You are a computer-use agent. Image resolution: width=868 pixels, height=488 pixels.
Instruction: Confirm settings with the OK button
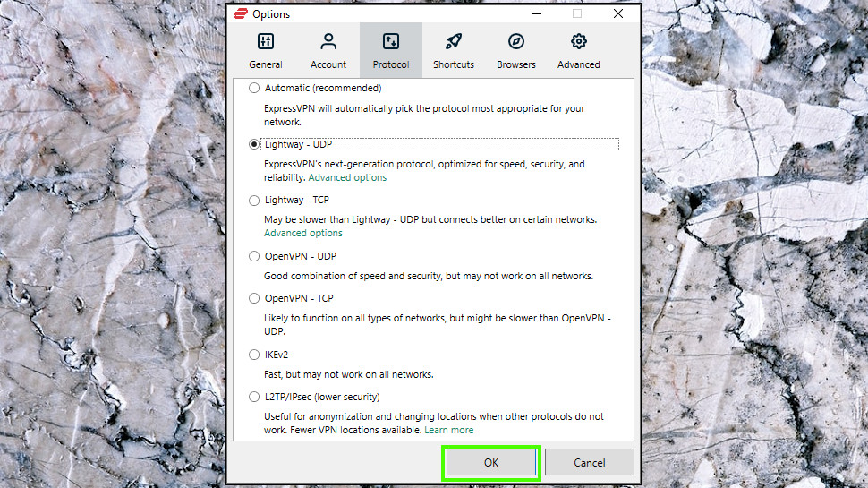point(491,463)
